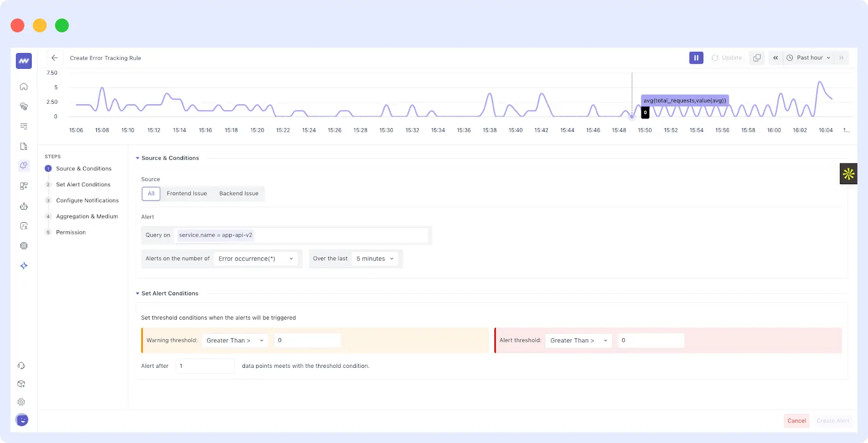This screenshot has height=443, width=868.
Task: Open the user avatar at the sidebar bottom
Action: point(22,420)
